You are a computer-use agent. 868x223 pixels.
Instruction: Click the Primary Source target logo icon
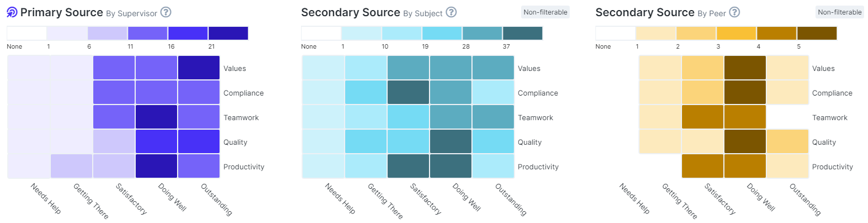(x=12, y=12)
